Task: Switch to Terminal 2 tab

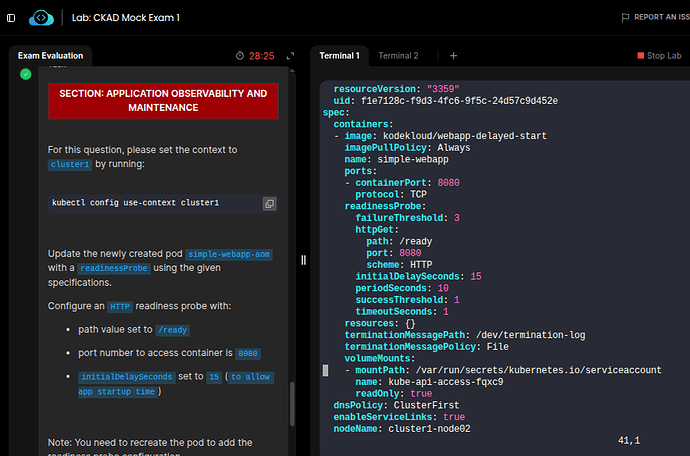Action: pyautogui.click(x=398, y=56)
